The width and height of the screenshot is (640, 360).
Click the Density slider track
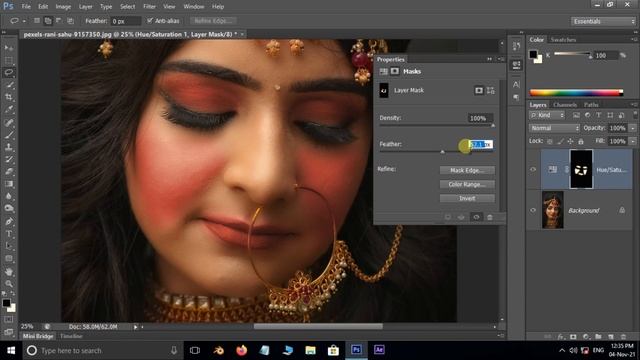[437, 125]
